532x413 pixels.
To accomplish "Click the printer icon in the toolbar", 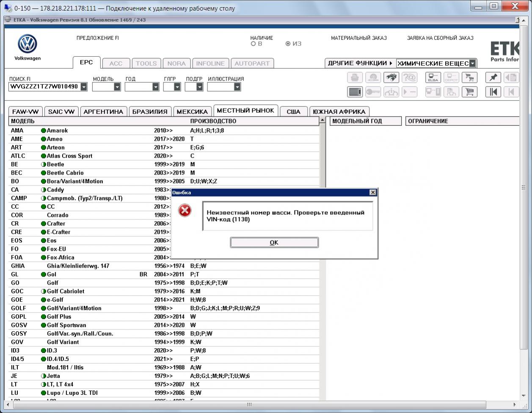I will coord(355,78).
